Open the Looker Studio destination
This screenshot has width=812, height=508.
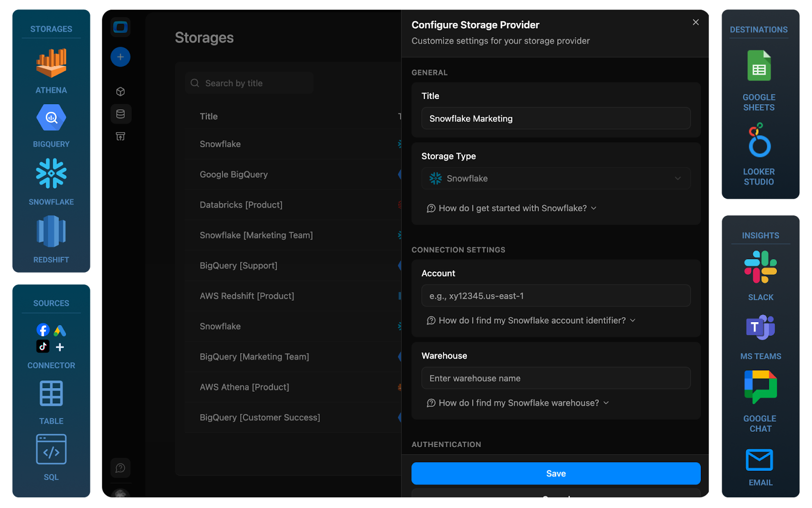pos(758,141)
